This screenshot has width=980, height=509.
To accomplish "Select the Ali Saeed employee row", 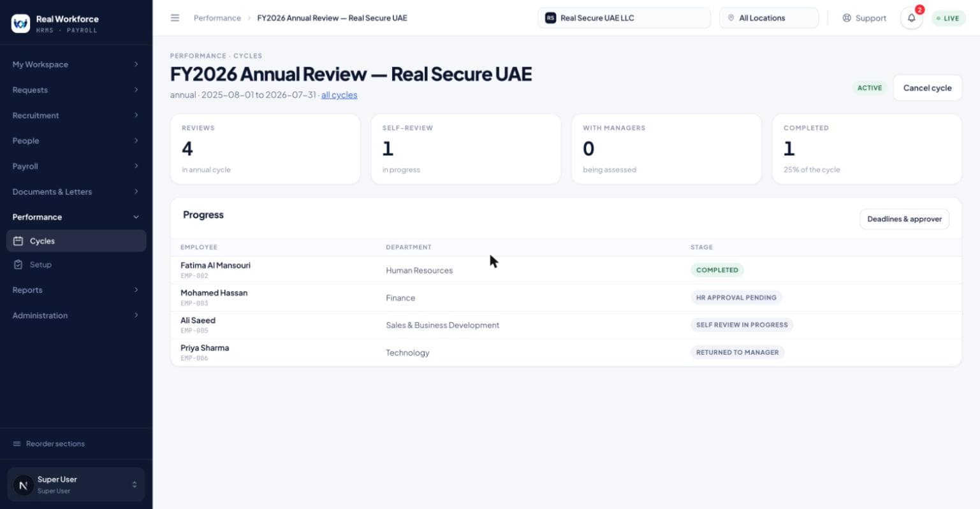I will tap(566, 325).
